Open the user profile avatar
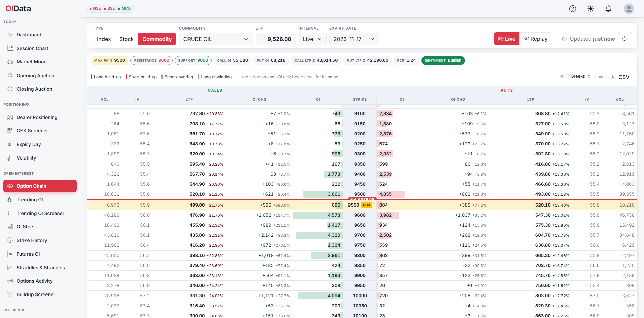Image resolution: width=644 pixels, height=318 pixels. point(629,9)
